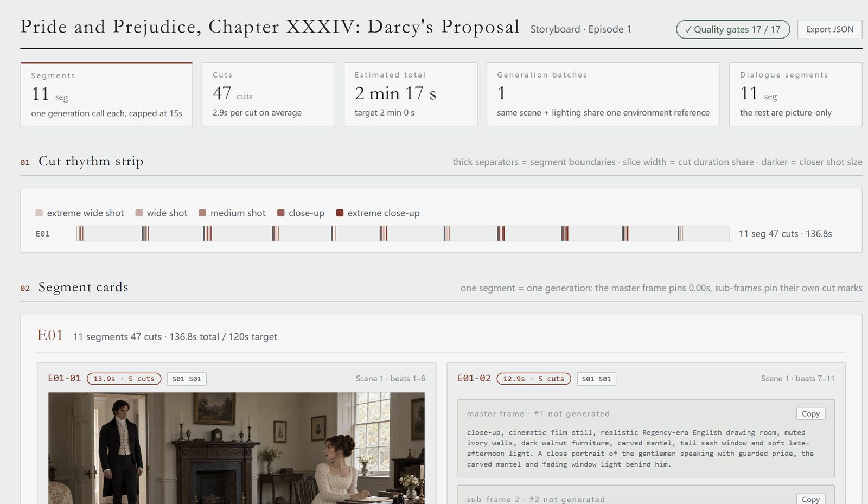
Task: Open the Quality gates 17 / 17 badge
Action: point(733,29)
